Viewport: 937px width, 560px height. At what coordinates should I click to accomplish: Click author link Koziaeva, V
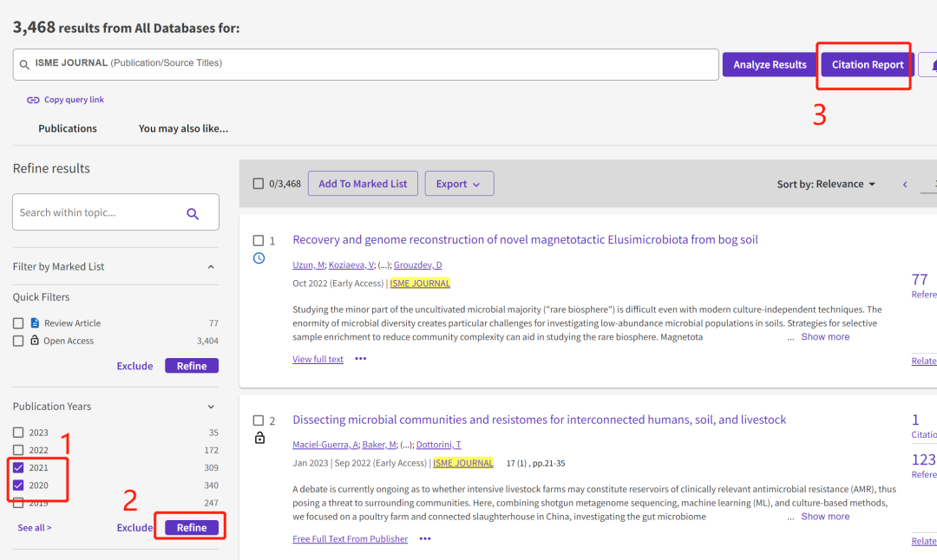[351, 264]
